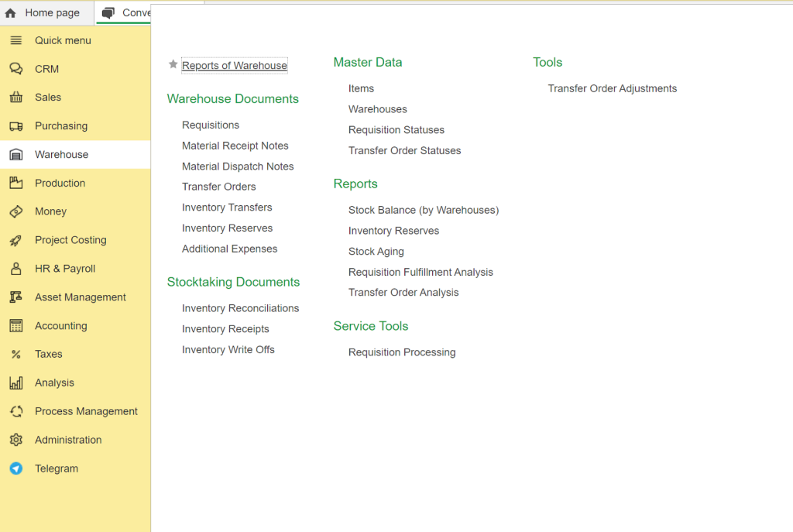This screenshot has width=793, height=532.
Task: Open the Analysis section label
Action: tap(54, 383)
